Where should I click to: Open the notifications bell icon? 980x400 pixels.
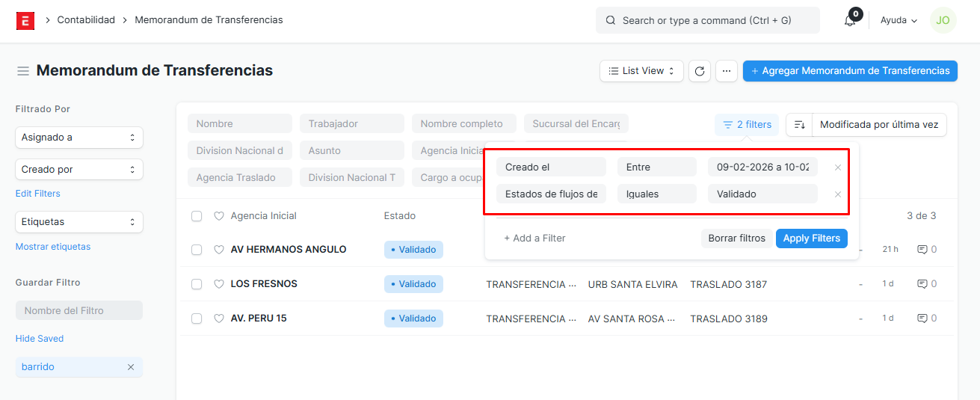coord(850,21)
